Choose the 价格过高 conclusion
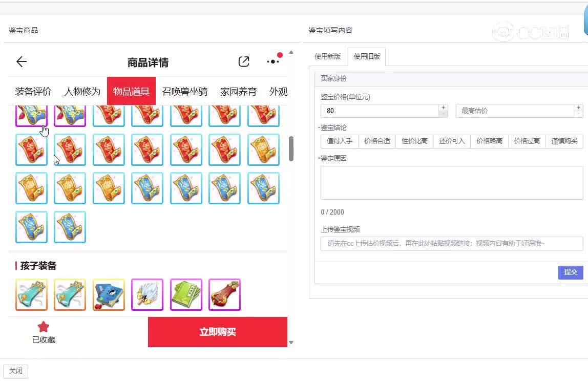 tap(527, 141)
